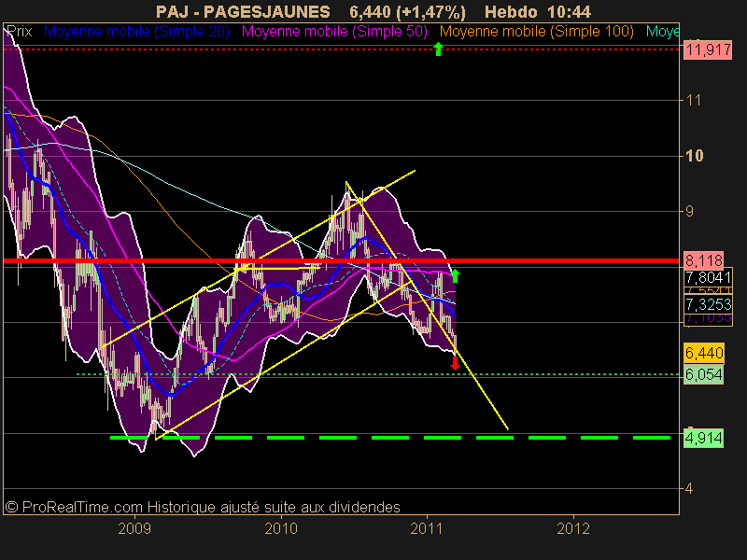Click the red down arrow marker
The height and width of the screenshot is (560, 747).
point(455,363)
